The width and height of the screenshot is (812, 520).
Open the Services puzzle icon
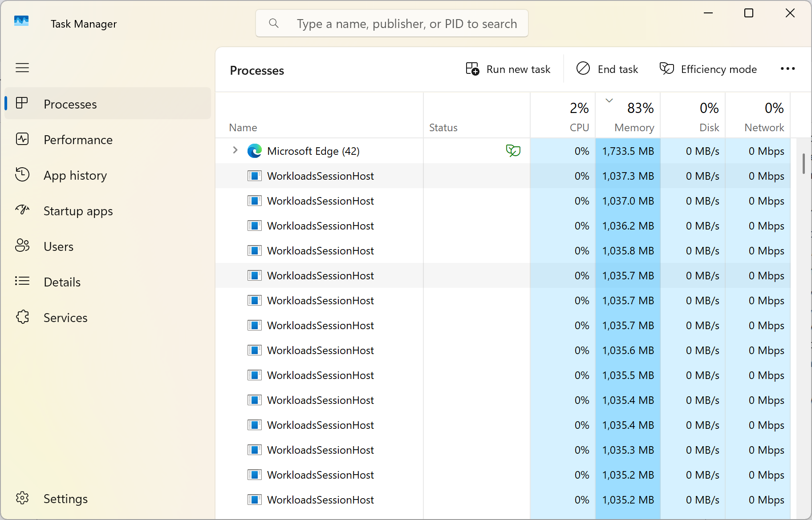[22, 317]
